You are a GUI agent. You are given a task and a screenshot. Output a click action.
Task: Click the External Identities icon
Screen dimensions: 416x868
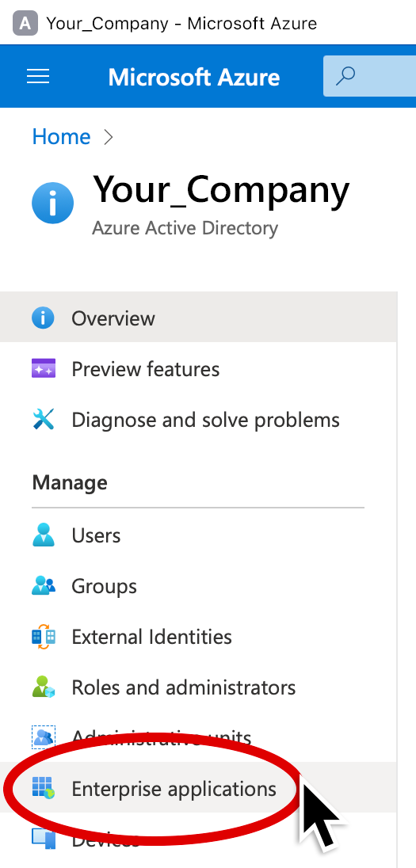point(44,637)
